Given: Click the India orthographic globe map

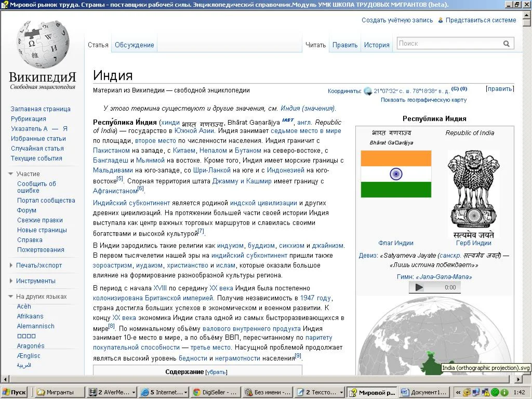Looking at the screenshot, I should coord(435,336).
